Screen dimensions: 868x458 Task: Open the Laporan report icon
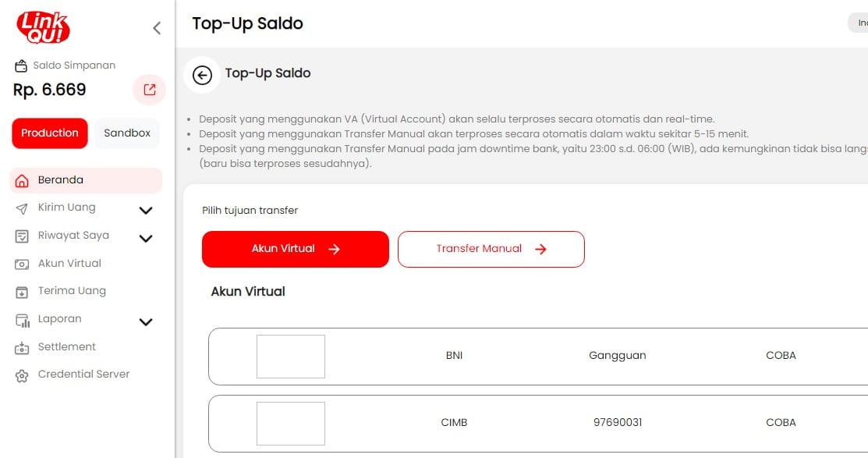[x=23, y=318]
